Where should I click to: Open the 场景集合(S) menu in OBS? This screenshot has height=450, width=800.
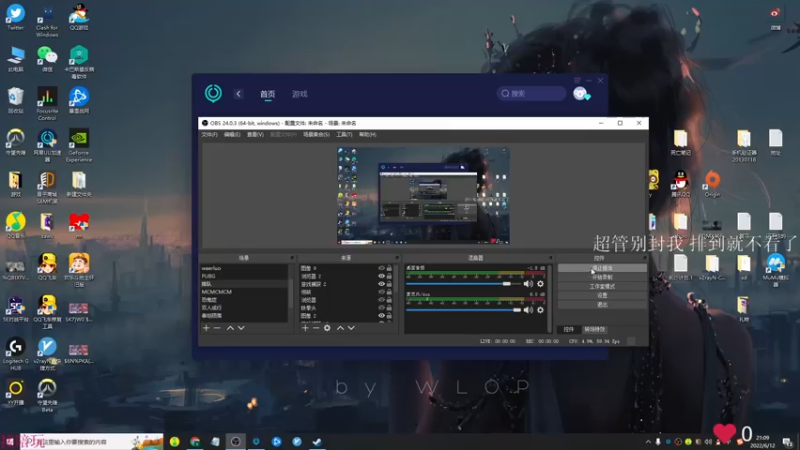[x=316, y=135]
